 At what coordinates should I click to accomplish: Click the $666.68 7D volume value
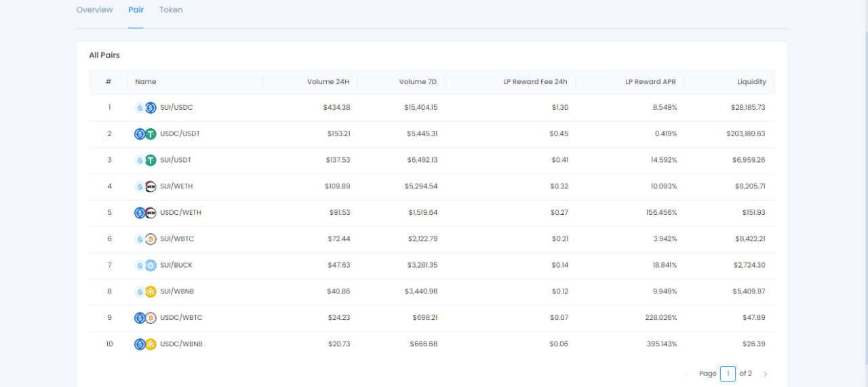tap(424, 344)
